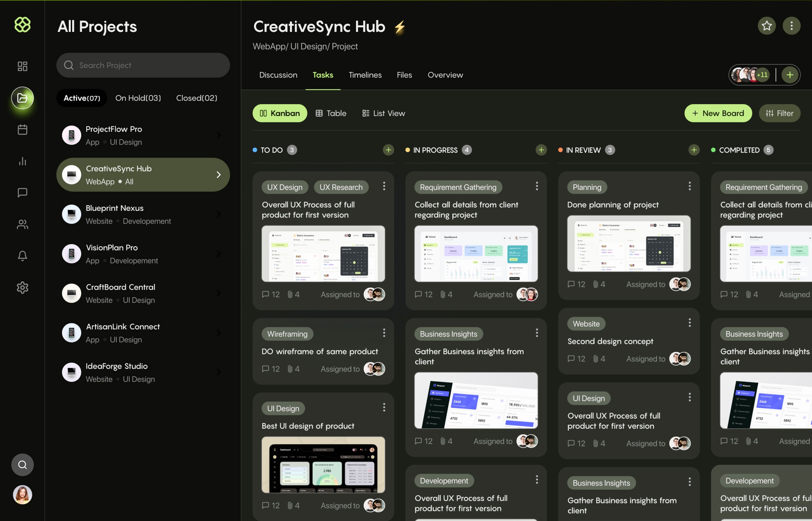812x521 pixels.
Task: Switch to the Timelines tab
Action: coord(365,75)
